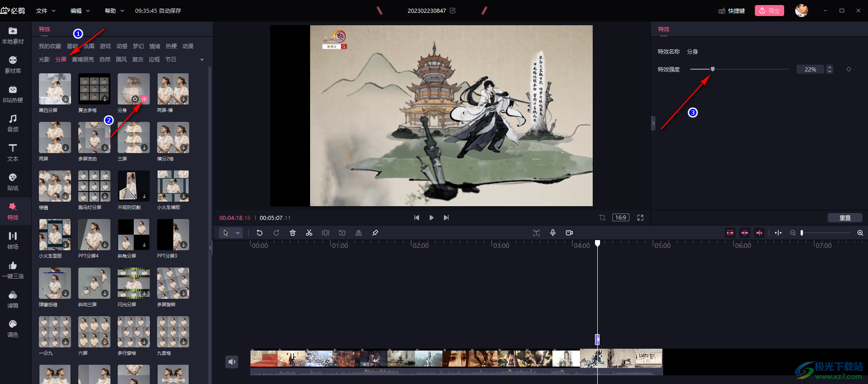The image size is (868, 384).
Task: Jump to the next frame marker
Action: (x=446, y=218)
